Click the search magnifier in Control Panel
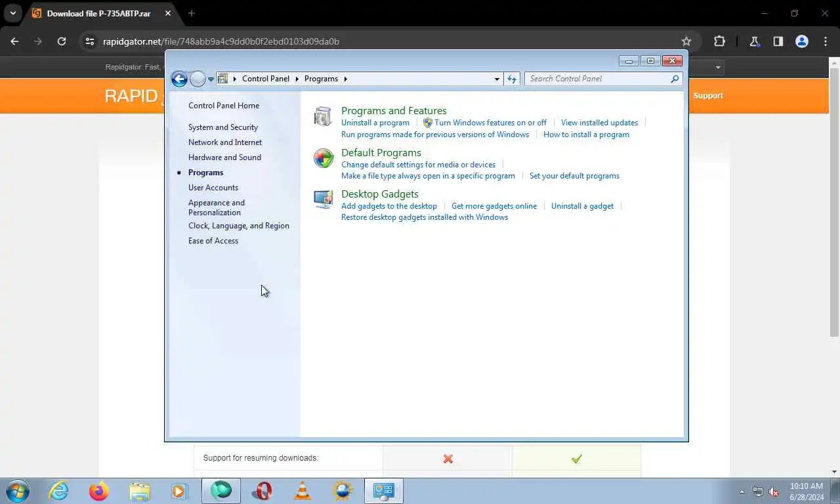This screenshot has height=504, width=840. pyautogui.click(x=675, y=79)
